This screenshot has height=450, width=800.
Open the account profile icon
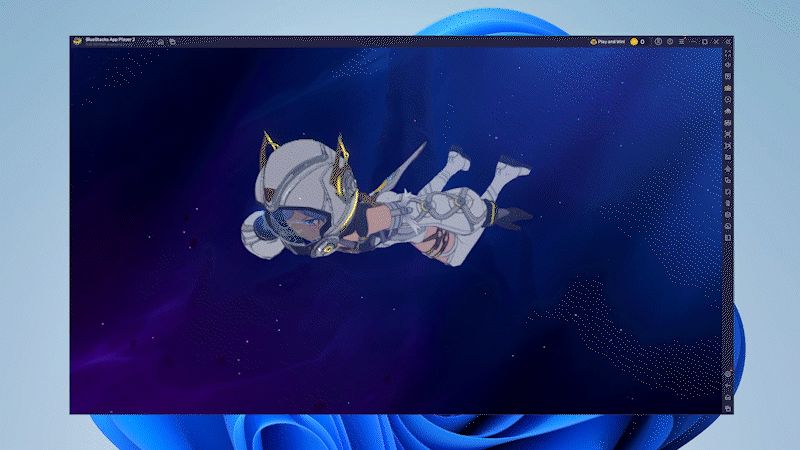(656, 42)
